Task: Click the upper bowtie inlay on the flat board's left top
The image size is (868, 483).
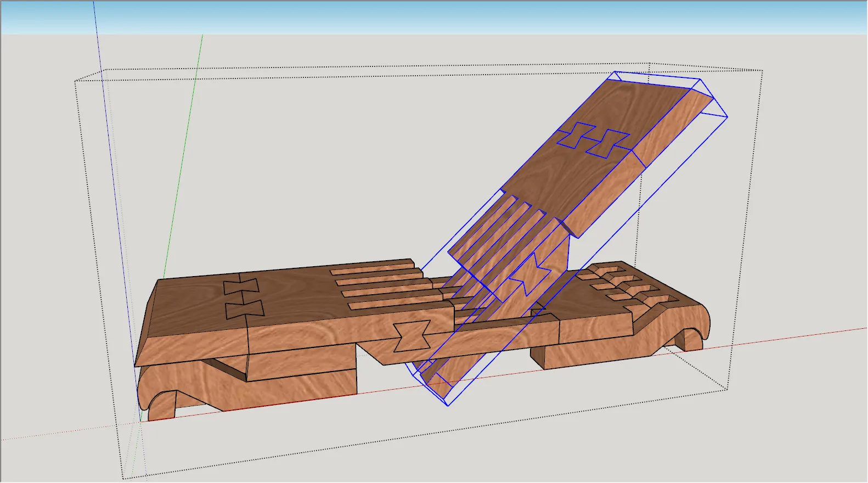Action: (240, 287)
